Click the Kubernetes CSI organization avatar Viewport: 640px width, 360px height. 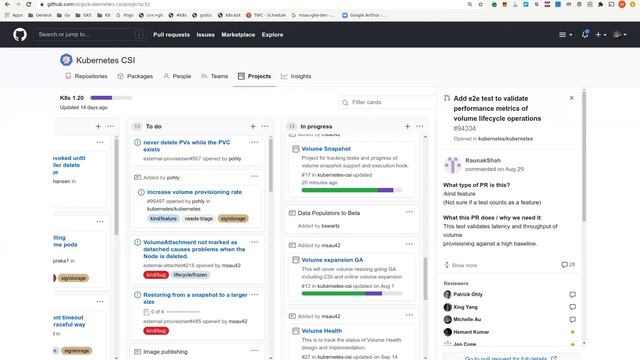coord(66,60)
